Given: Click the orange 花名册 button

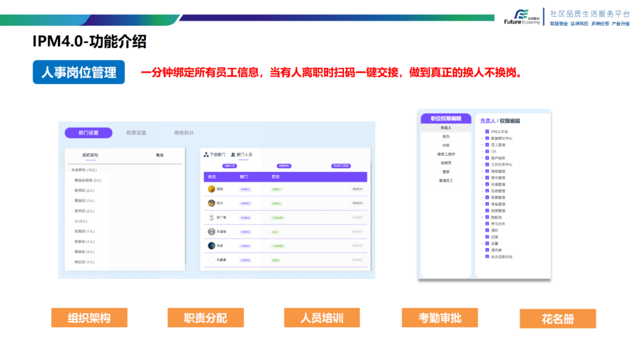Looking at the screenshot, I should point(558,319).
